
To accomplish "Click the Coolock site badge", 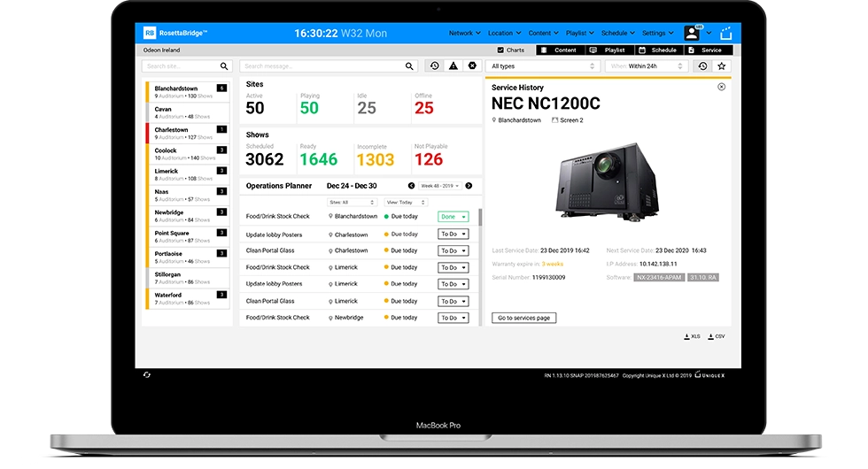I will pos(221,150).
